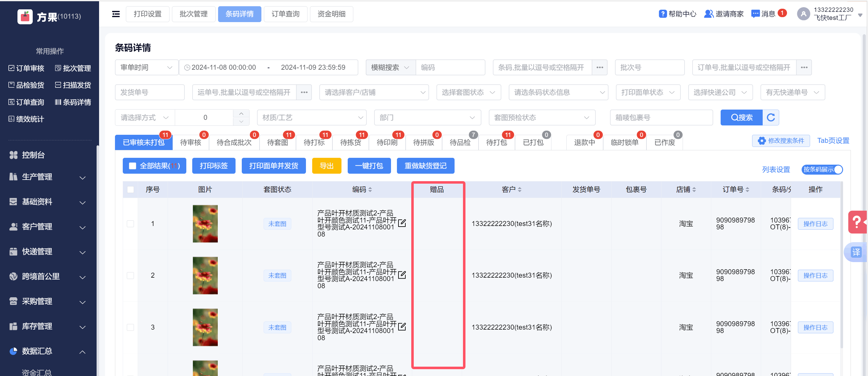The height and width of the screenshot is (376, 868).
Task: Switch to the 待打包 tab
Action: coord(496,142)
